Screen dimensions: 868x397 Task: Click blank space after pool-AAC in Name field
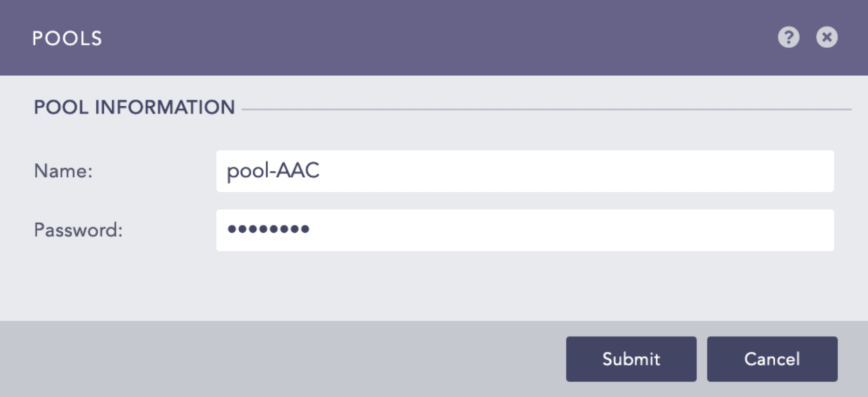pos(580,171)
